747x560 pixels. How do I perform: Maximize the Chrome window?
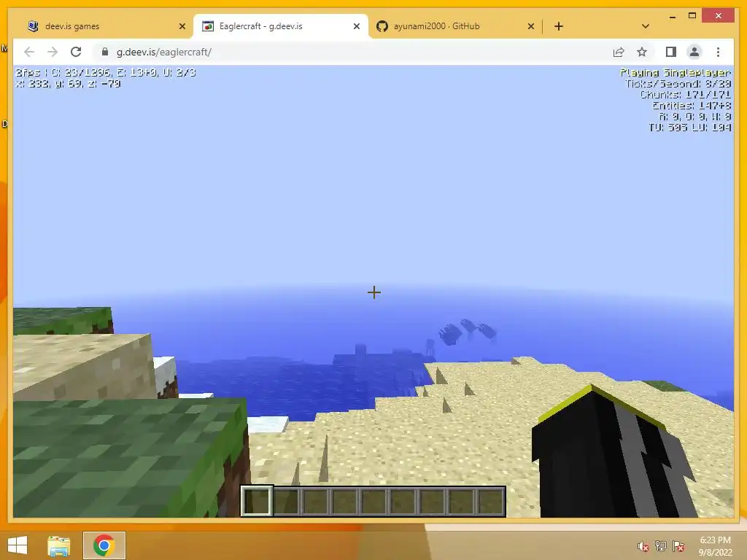click(x=692, y=16)
